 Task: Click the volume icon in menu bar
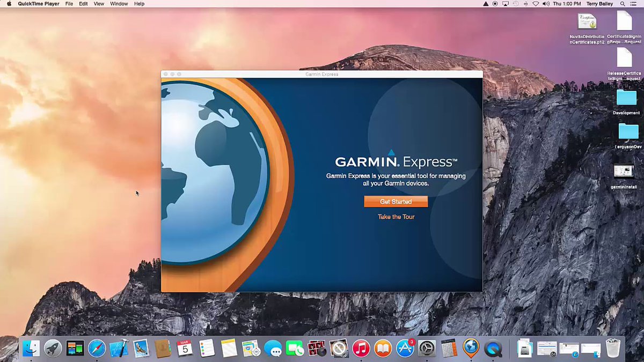(x=546, y=4)
